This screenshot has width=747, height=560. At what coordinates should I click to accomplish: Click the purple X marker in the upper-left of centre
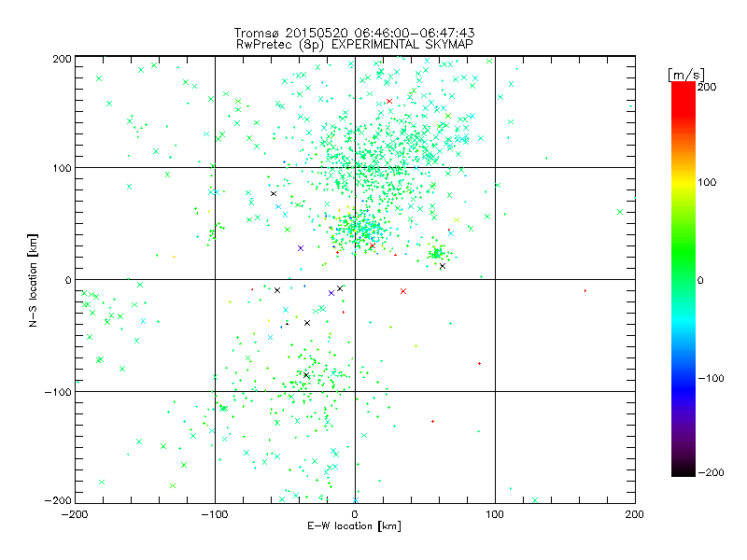pos(301,248)
